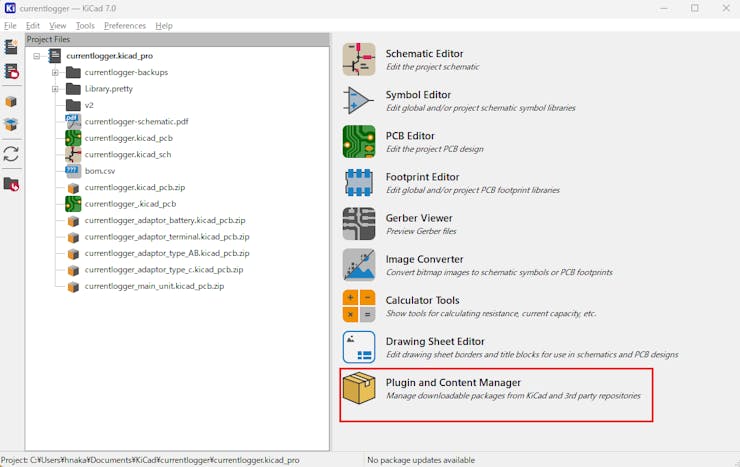Open the Gerber Viewer icon
Image resolution: width=740 pixels, height=467 pixels.
(359, 224)
